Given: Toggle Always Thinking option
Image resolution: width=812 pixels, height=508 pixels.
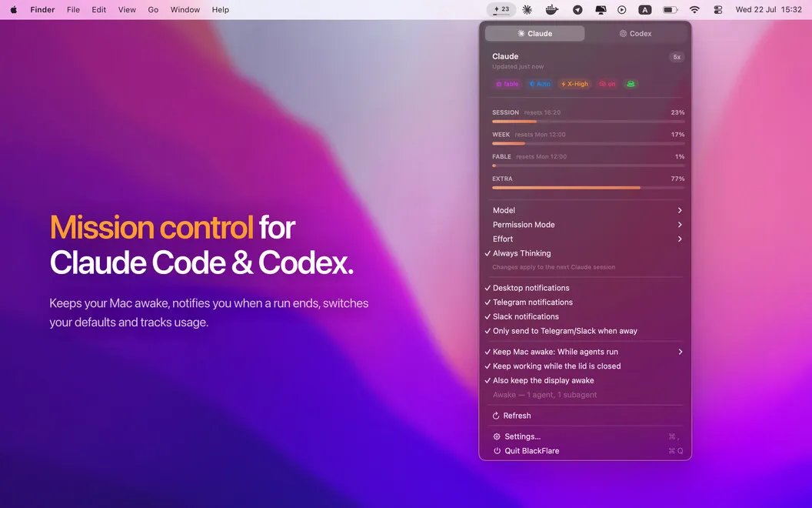Looking at the screenshot, I should 585,253.
